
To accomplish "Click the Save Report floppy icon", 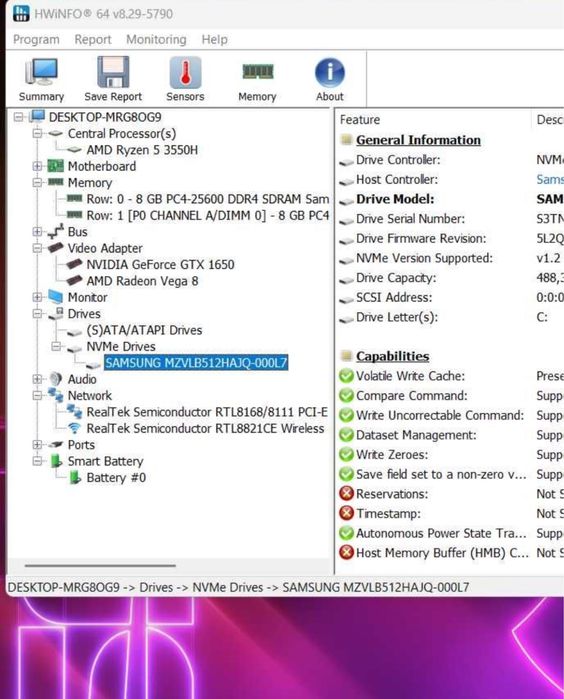I will (113, 72).
